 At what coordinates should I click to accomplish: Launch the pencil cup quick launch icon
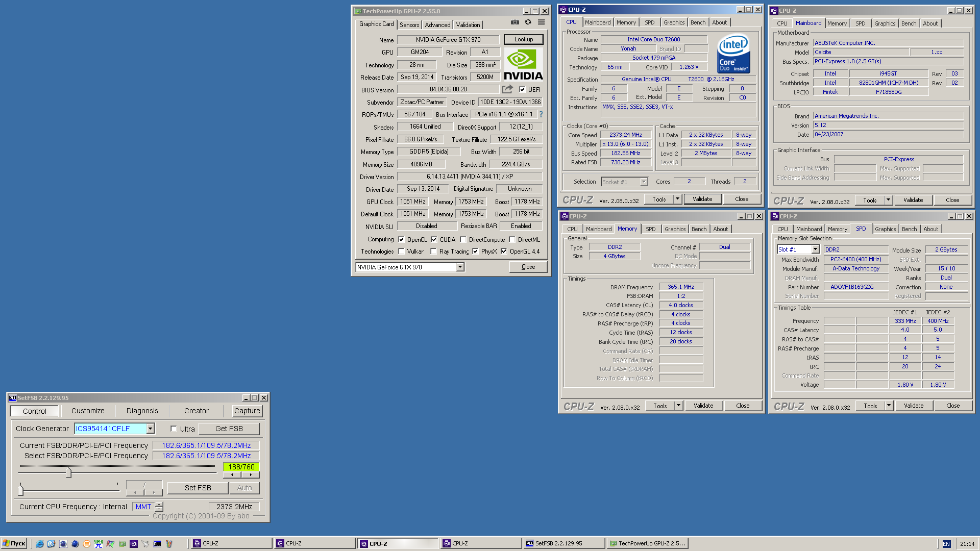click(x=169, y=544)
